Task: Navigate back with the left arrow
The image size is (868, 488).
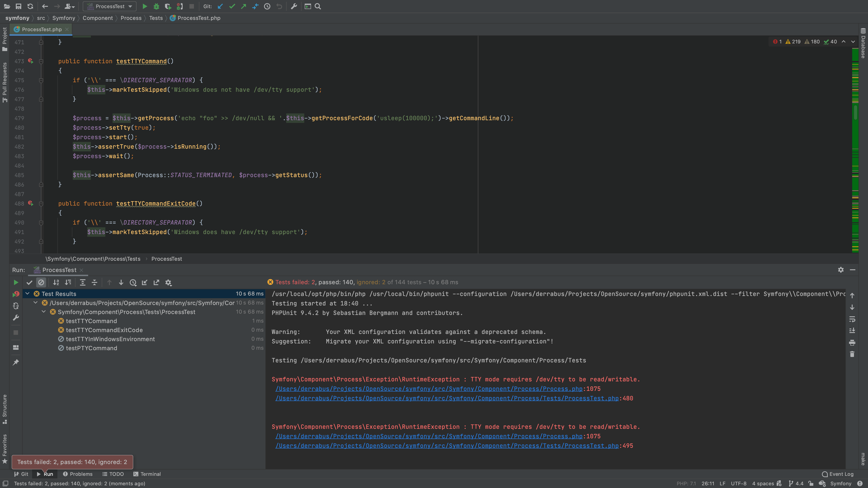Action: pos(45,6)
